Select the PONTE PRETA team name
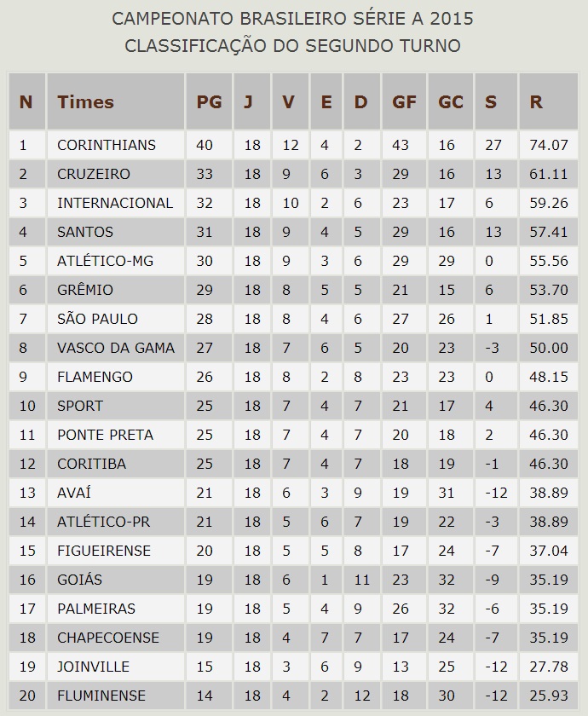588x716 pixels. pos(105,435)
